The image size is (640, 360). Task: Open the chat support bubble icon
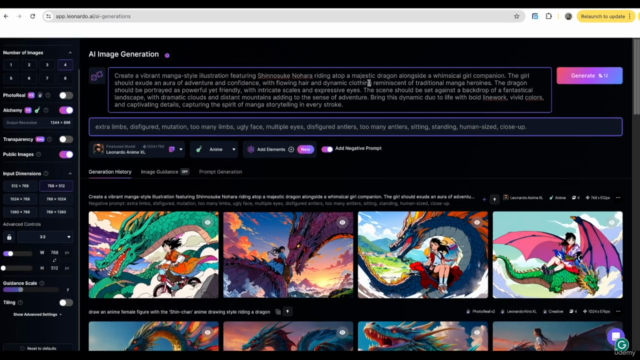click(616, 336)
